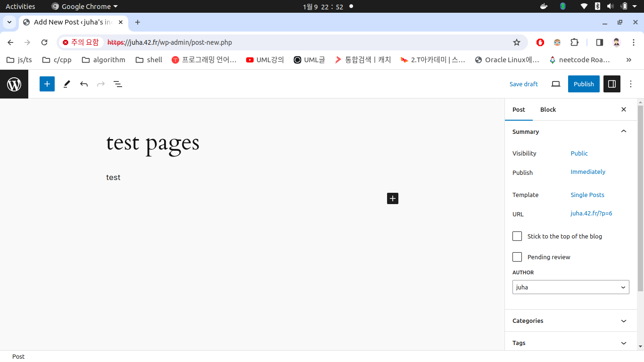Redo the last change

click(x=101, y=84)
